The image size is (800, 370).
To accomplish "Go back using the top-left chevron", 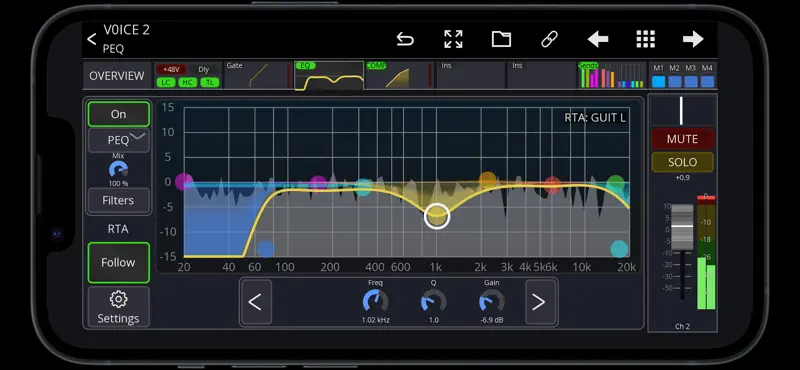I will 91,39.
